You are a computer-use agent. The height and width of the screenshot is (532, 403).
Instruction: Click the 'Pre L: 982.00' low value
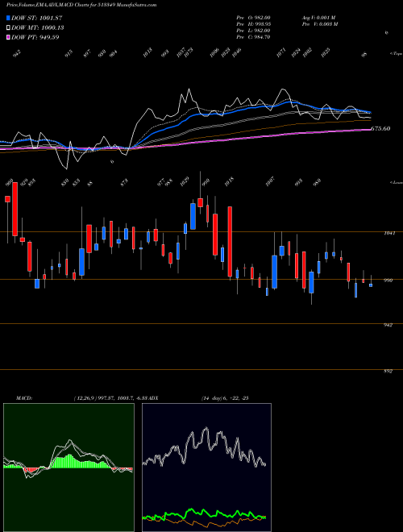point(253,31)
